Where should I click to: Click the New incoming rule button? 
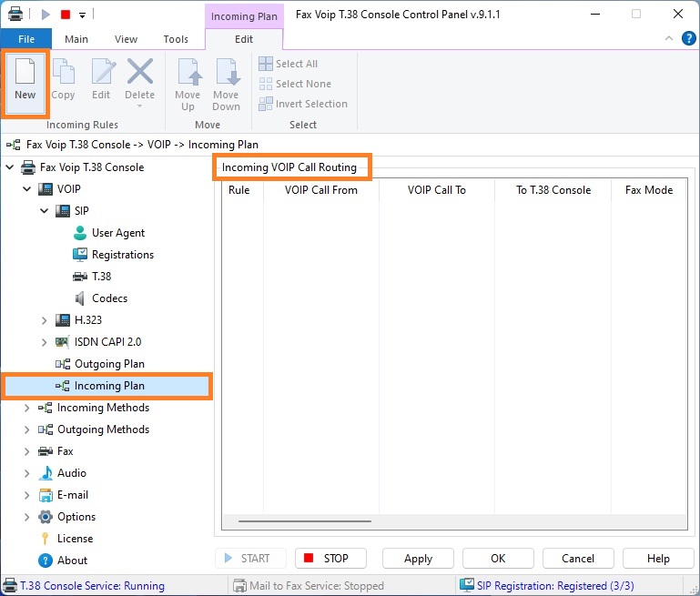pyautogui.click(x=25, y=84)
